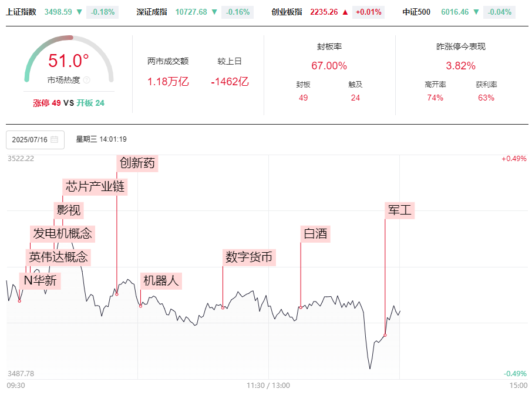The width and height of the screenshot is (532, 395).
Task: Click the 上证指数 index name
Action: pyautogui.click(x=21, y=12)
